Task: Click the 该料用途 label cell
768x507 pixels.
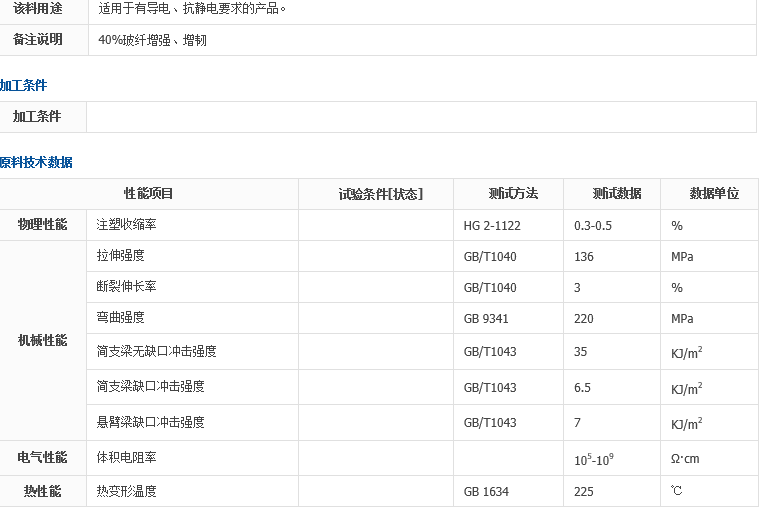Action: (37, 8)
